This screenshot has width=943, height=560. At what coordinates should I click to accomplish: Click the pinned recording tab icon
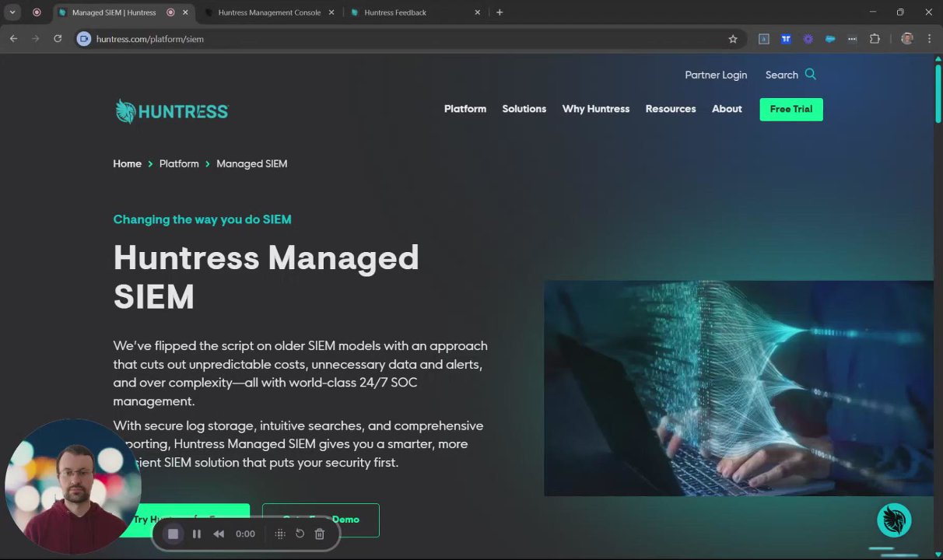(x=37, y=12)
